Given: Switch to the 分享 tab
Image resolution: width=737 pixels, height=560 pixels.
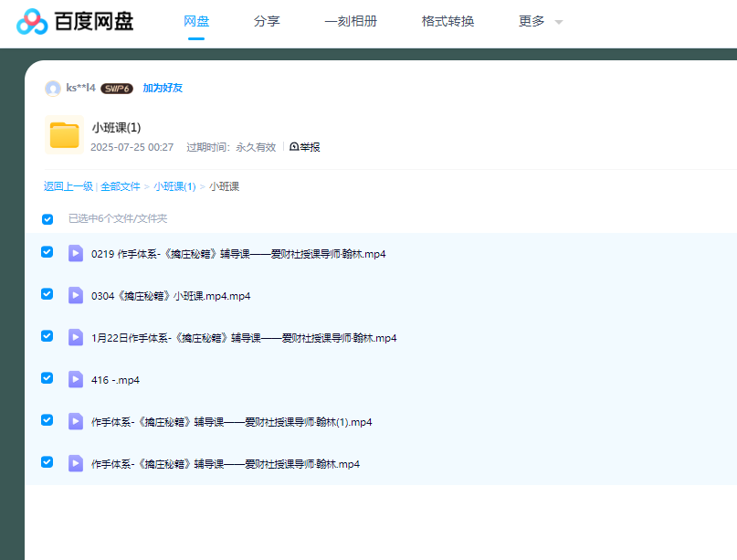Looking at the screenshot, I should point(267,21).
